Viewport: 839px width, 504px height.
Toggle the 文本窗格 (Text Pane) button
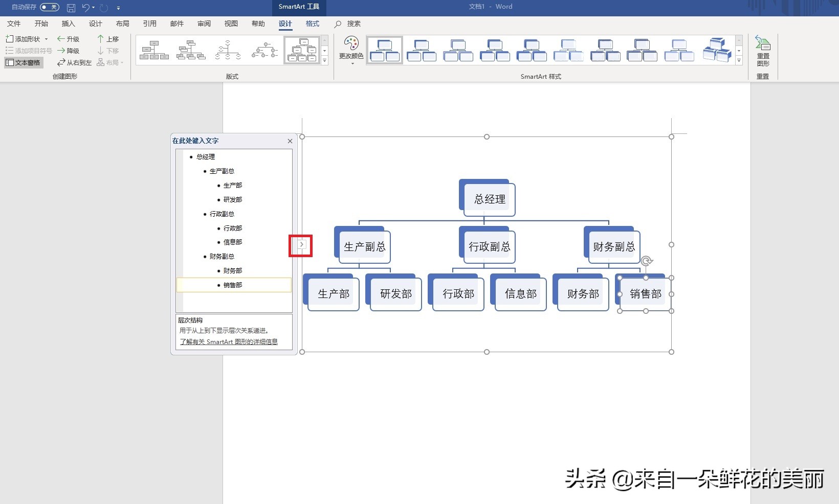[x=24, y=62]
